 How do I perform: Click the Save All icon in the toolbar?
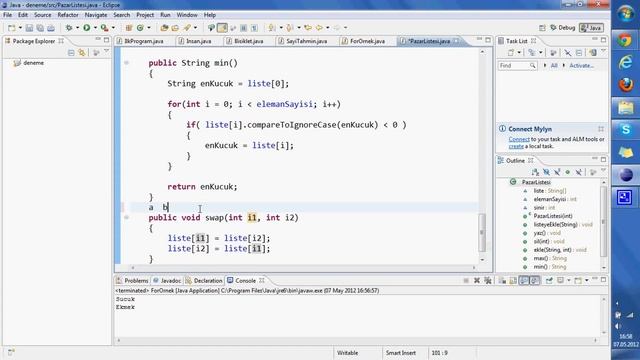point(40,28)
